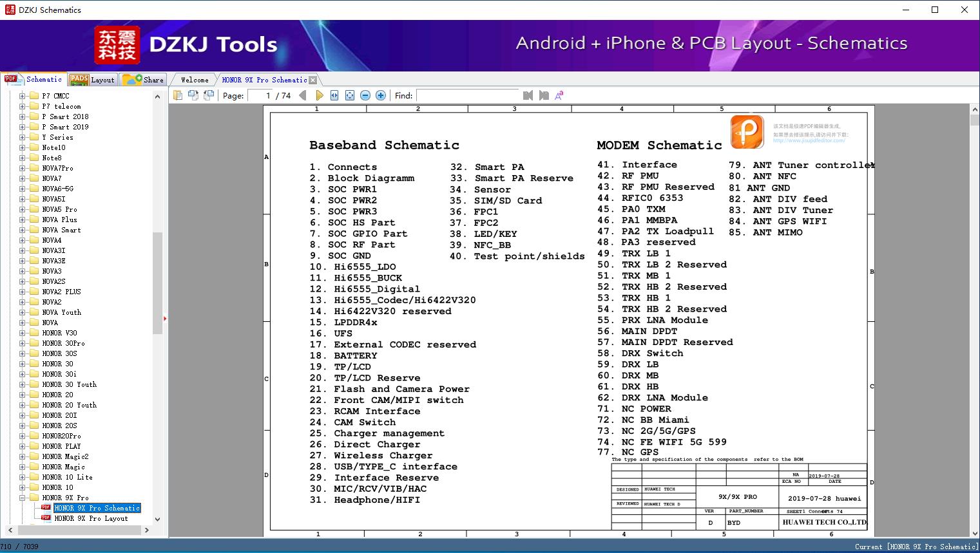This screenshot has height=553, width=980.
Task: Switch to the Welcome document tab
Action: [x=195, y=80]
